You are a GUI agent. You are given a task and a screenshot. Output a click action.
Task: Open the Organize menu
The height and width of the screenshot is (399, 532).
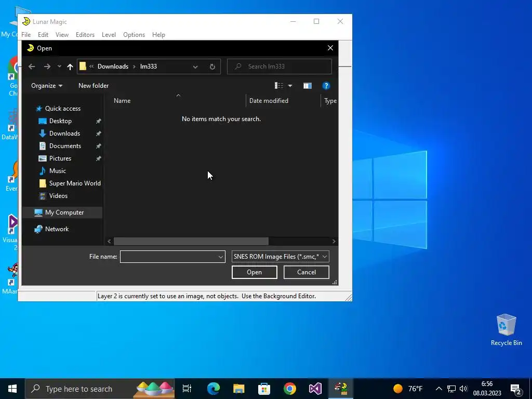47,86
